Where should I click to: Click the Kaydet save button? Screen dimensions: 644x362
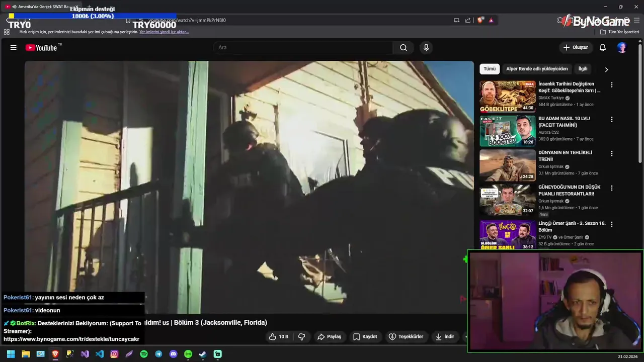tap(365, 337)
